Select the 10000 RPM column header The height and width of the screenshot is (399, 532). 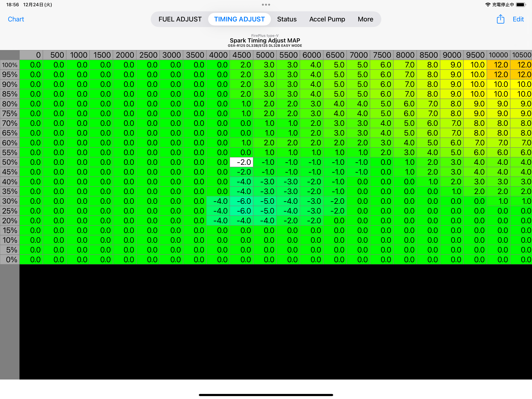(x=498, y=55)
